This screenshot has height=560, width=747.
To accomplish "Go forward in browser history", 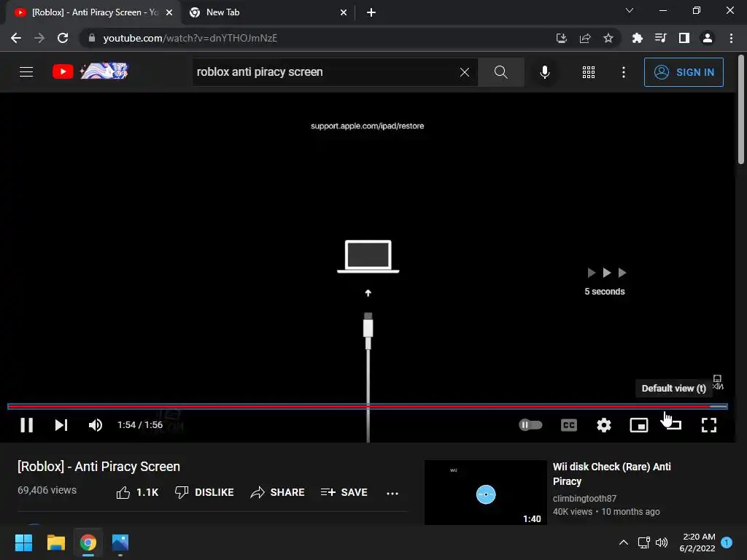I will [x=39, y=38].
